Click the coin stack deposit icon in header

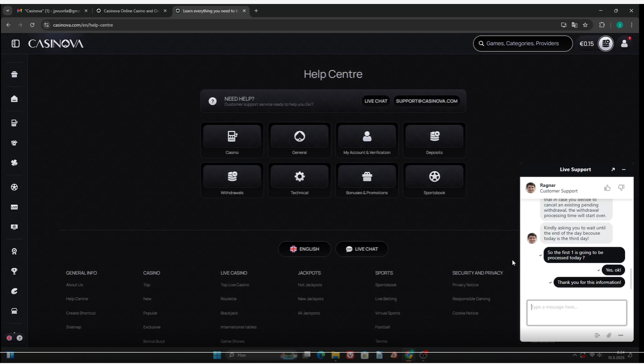point(605,44)
